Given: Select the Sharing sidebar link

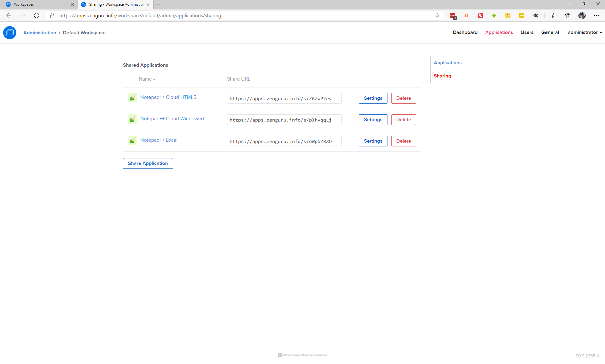Looking at the screenshot, I should (x=442, y=76).
